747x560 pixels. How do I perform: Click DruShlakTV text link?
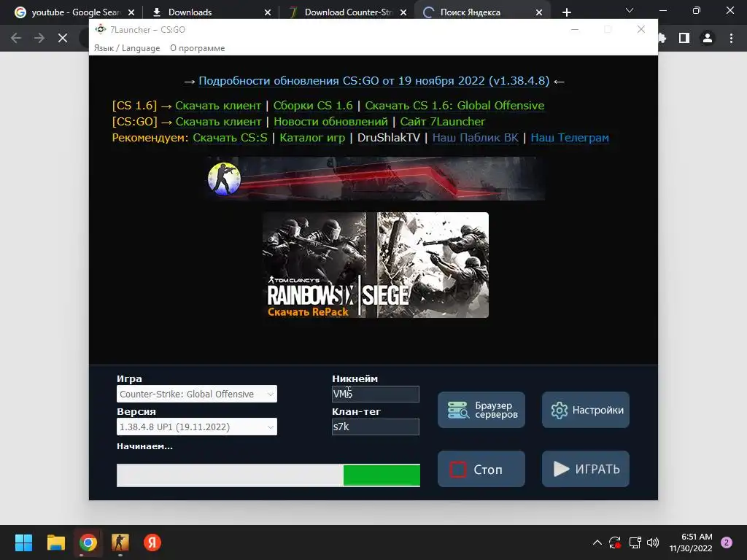389,138
